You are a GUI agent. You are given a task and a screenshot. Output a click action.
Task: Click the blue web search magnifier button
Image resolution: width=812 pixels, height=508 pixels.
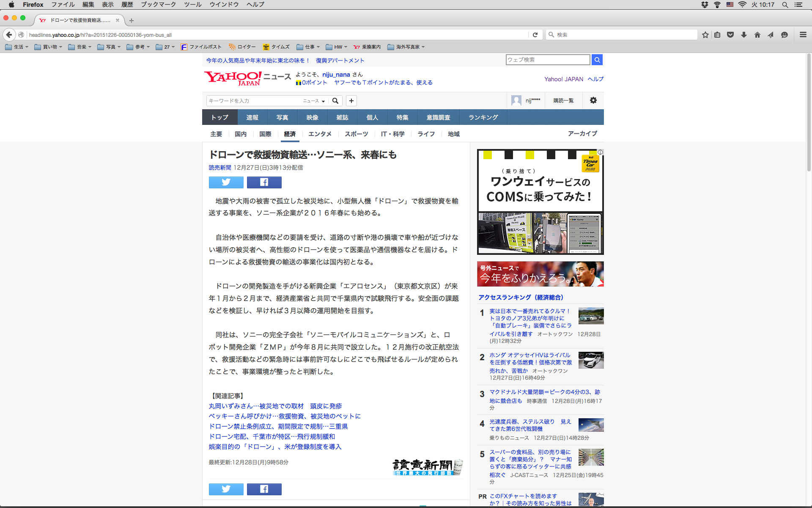coord(597,60)
